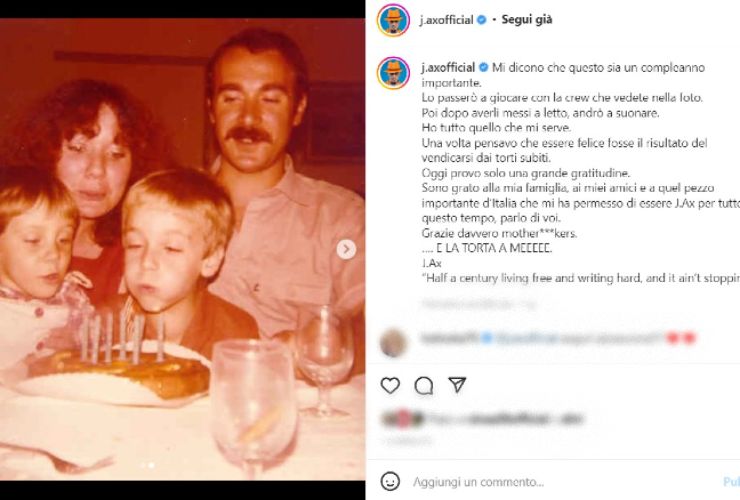
Task: Advance to the next photo with the arrow
Action: 346,249
